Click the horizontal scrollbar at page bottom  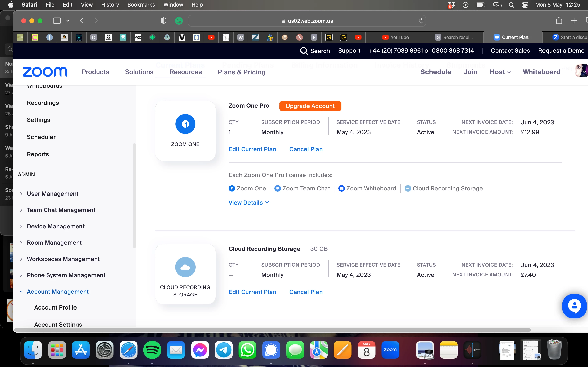click(x=272, y=330)
